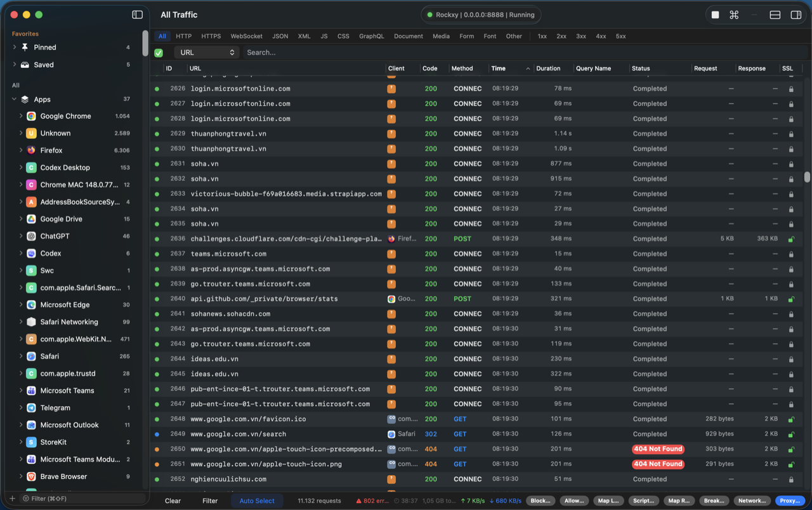Sort by the Time column header
Viewport: 812px width, 510px height.
click(x=510, y=68)
